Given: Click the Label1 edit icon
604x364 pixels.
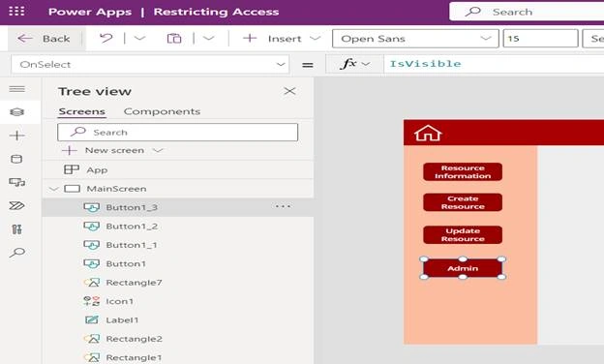Looking at the screenshot, I should [92, 320].
